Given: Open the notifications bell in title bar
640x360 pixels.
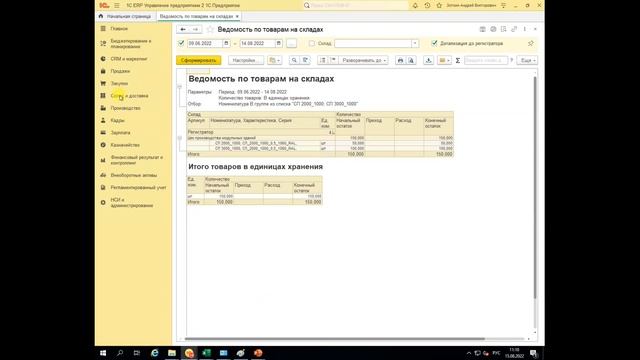Looking at the screenshot, I should [x=415, y=5].
